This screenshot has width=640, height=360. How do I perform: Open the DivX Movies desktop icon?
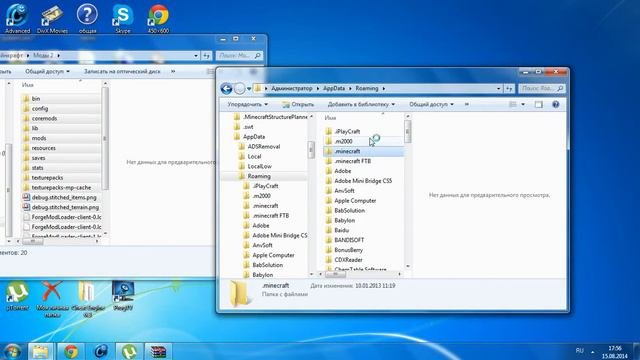click(52, 18)
